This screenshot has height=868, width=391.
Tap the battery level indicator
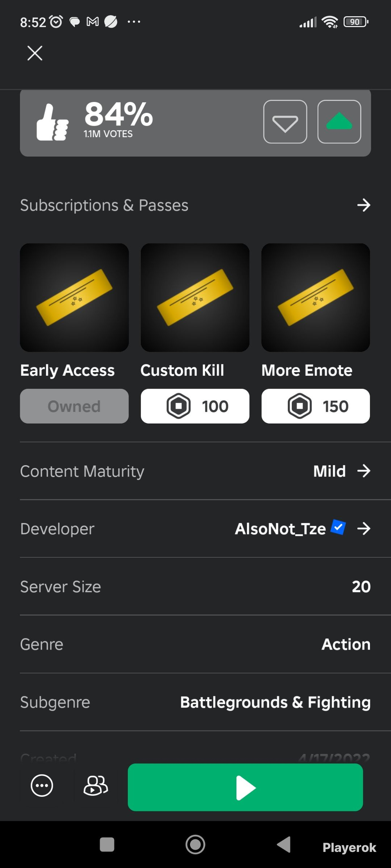pos(356,22)
